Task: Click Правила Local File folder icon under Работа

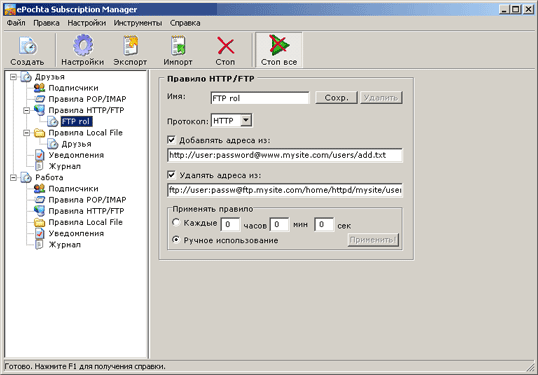Action: [39, 222]
